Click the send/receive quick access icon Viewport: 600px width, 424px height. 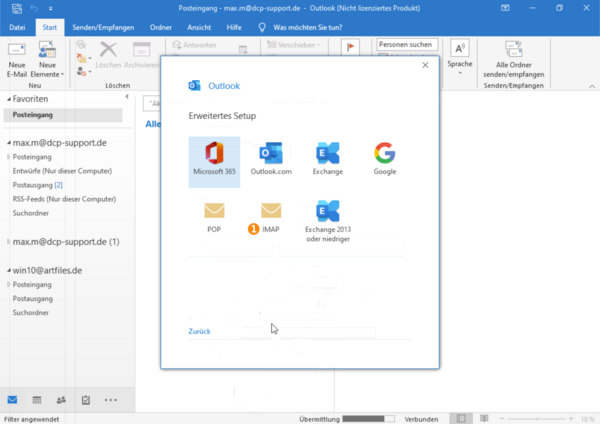tap(17, 8)
